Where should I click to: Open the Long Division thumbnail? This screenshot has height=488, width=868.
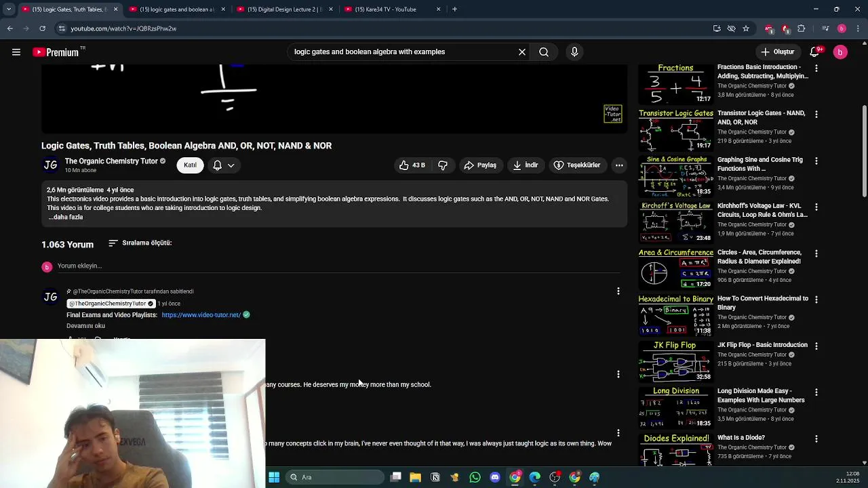point(675,407)
